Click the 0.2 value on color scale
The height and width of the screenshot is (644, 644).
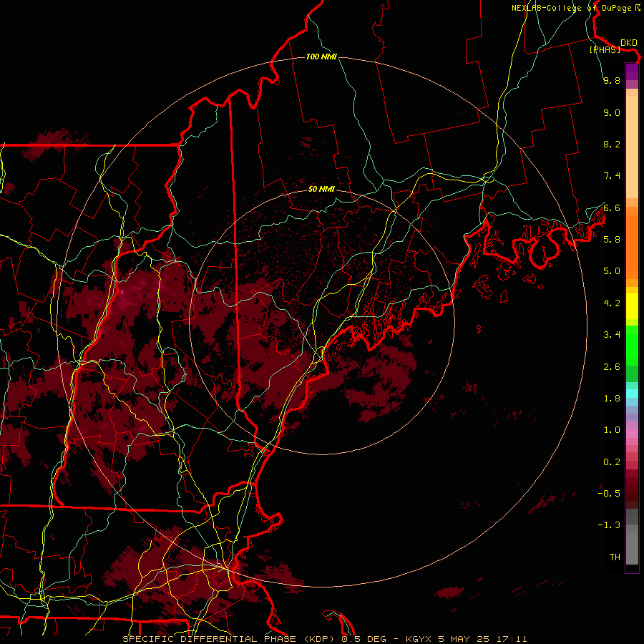click(x=612, y=462)
